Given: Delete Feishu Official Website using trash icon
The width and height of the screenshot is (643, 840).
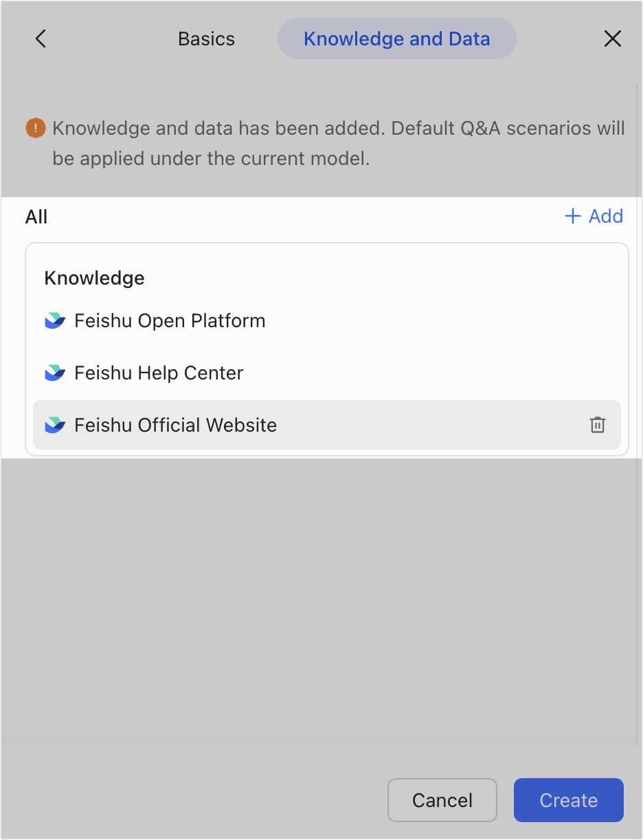Looking at the screenshot, I should pyautogui.click(x=598, y=425).
